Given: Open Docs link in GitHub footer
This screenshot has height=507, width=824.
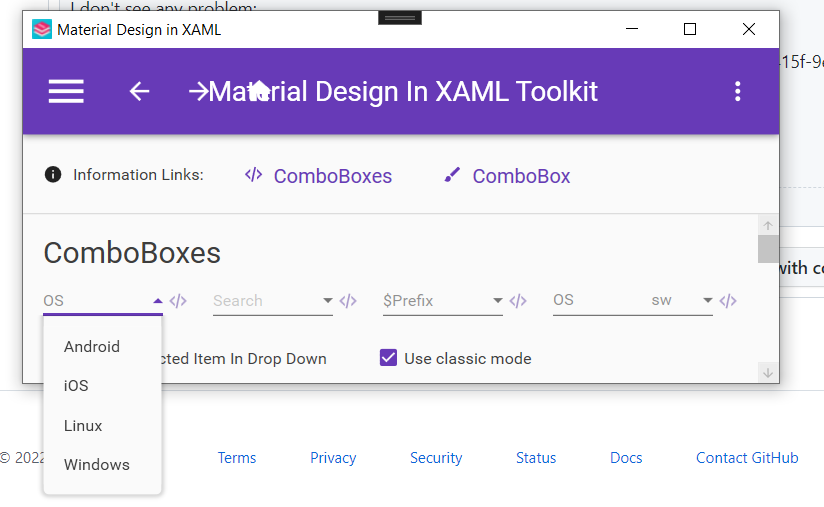Looking at the screenshot, I should 626,458.
